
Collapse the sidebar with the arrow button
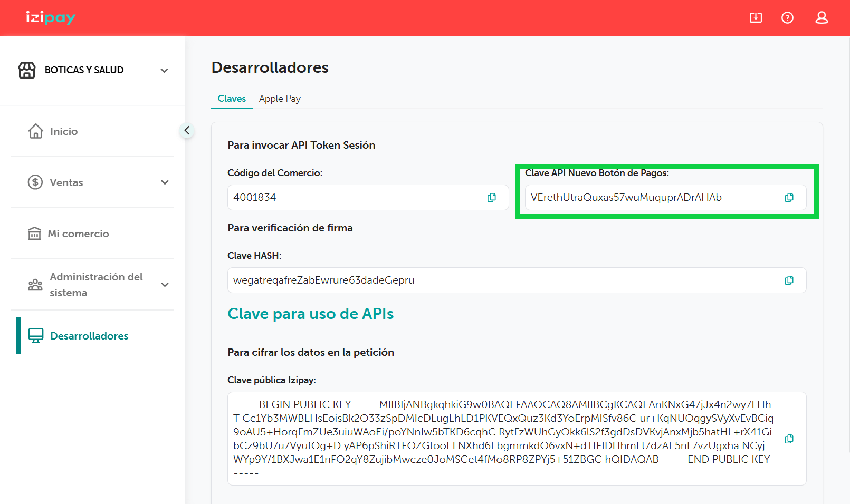pyautogui.click(x=187, y=130)
